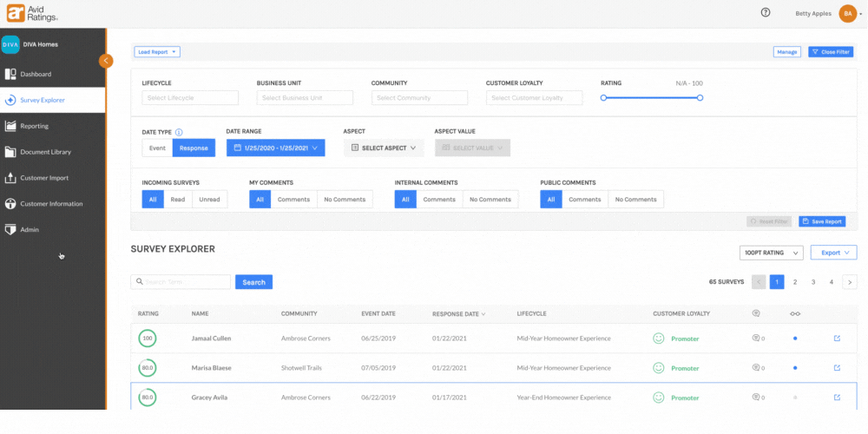Open Gracey Avila survey via edit icon
The height and width of the screenshot is (434, 868).
coord(837,397)
